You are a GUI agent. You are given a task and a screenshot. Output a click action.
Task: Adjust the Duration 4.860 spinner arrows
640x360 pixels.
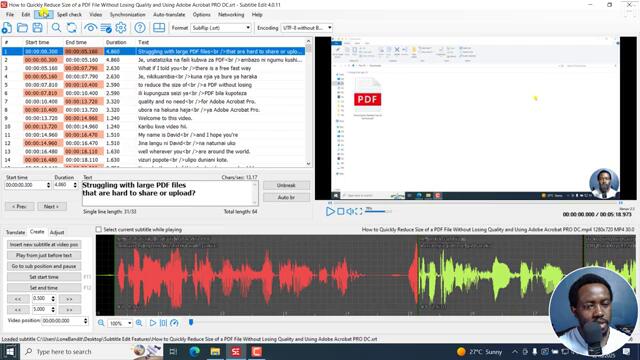click(x=75, y=185)
